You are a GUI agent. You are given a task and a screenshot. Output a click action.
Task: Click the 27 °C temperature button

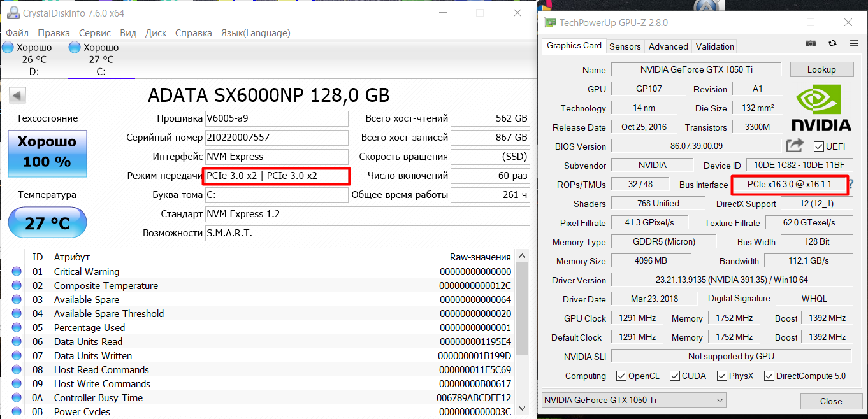[47, 223]
